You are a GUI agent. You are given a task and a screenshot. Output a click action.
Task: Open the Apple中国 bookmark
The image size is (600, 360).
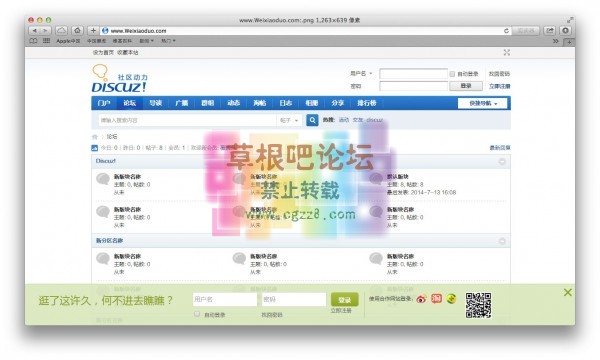coord(68,41)
